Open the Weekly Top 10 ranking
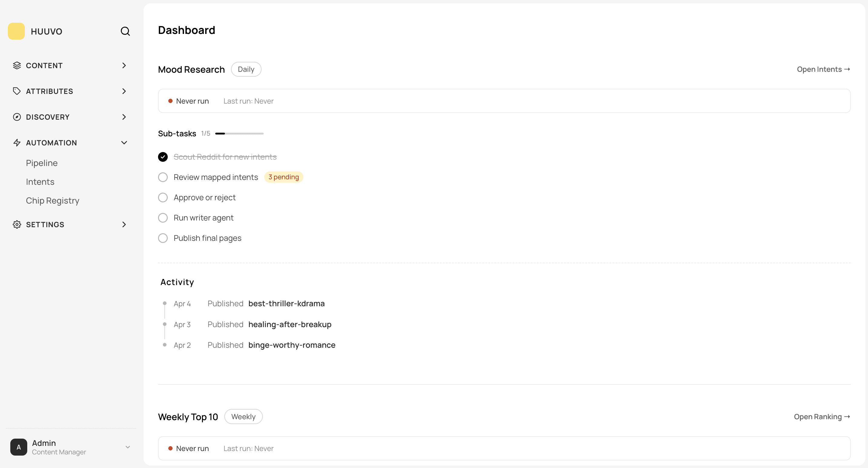868x468 pixels. pos(821,417)
